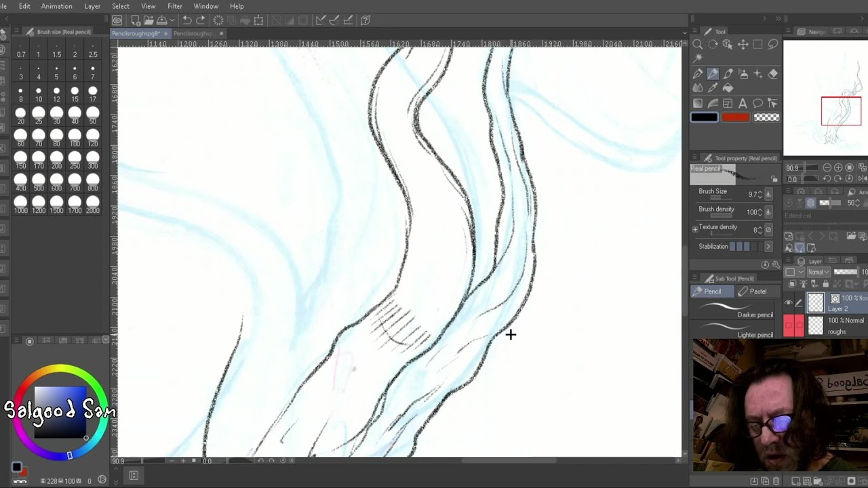Image resolution: width=868 pixels, height=488 pixels.
Task: Select the Eyedropper tool
Action: coord(713,88)
